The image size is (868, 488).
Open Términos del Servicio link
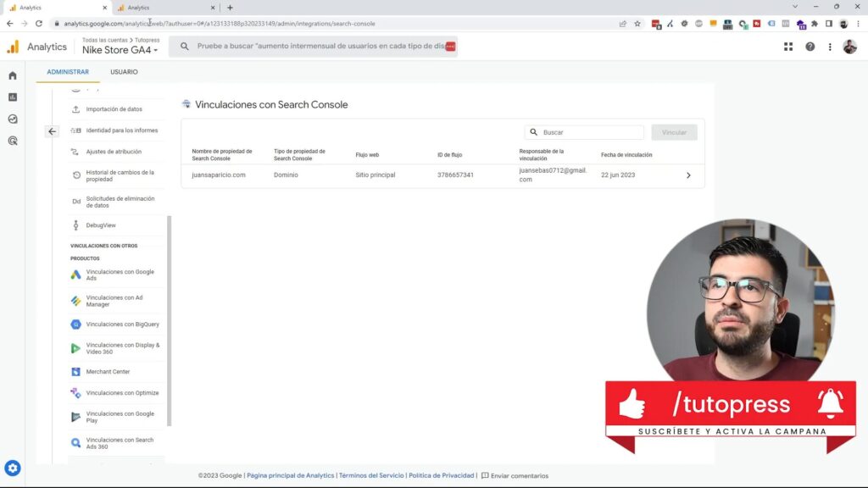pyautogui.click(x=371, y=476)
